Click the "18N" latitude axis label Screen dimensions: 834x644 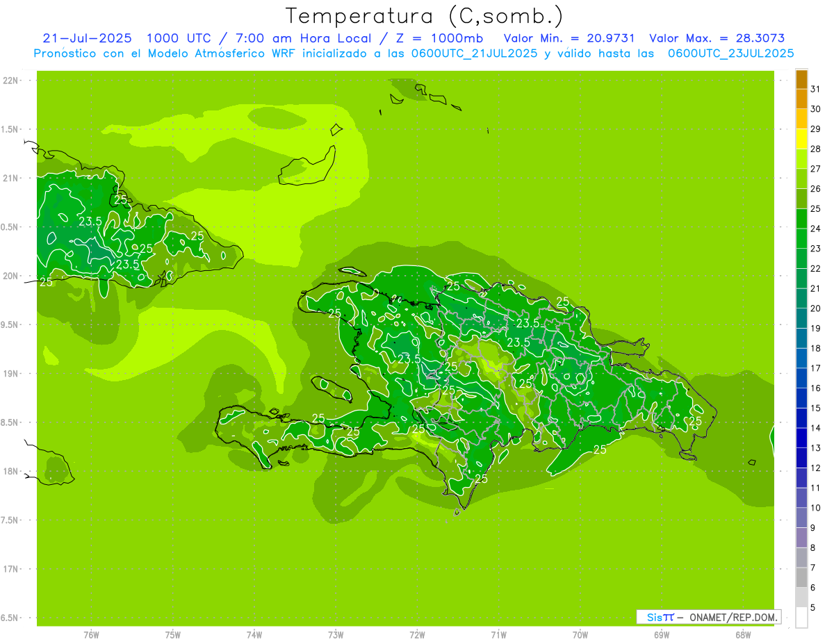point(11,471)
